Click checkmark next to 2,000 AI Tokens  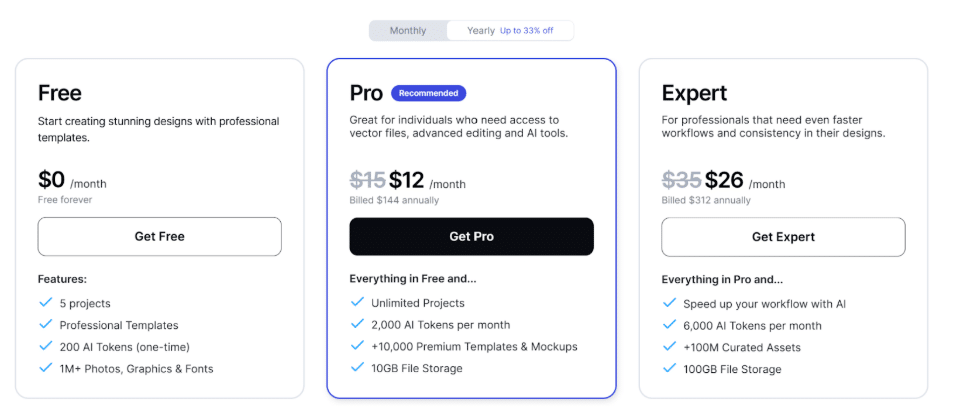(357, 324)
